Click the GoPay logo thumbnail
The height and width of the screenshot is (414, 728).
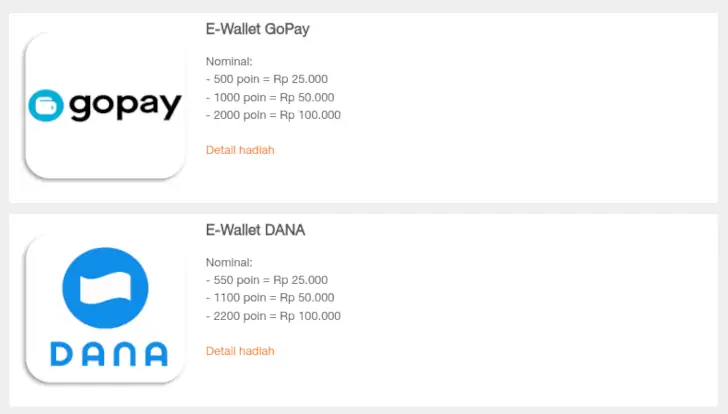pos(105,106)
